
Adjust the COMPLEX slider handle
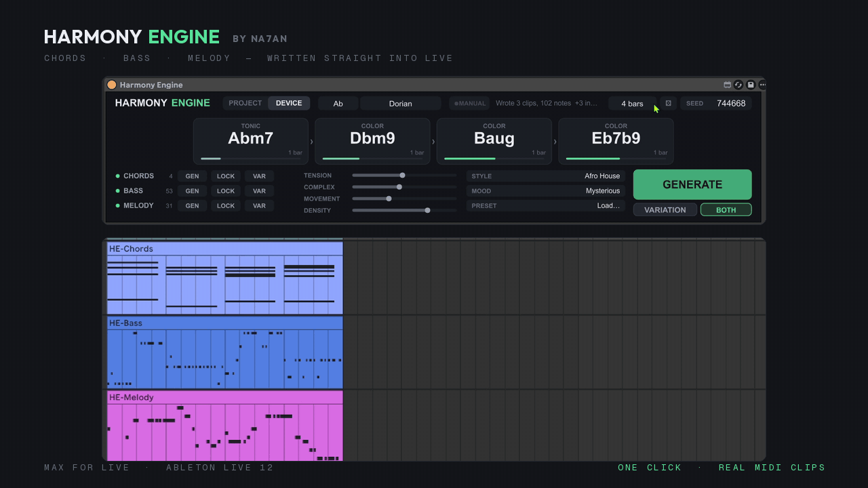tap(399, 187)
